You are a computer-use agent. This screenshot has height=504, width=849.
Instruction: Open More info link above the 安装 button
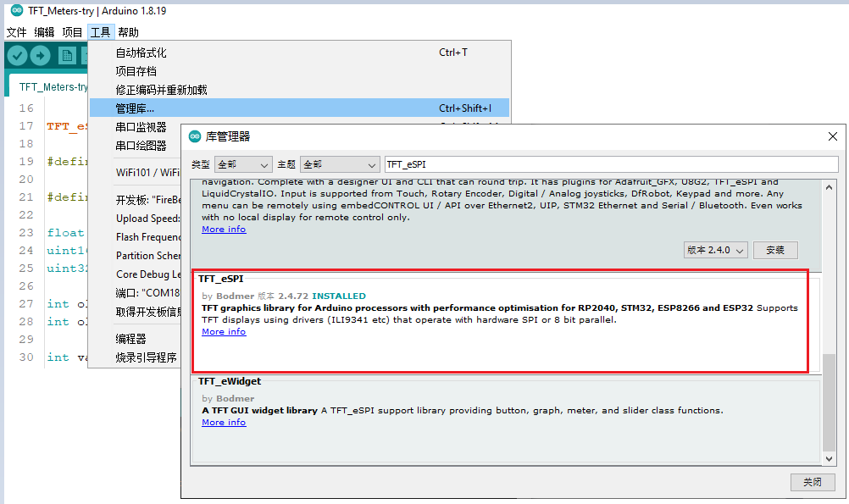point(224,230)
